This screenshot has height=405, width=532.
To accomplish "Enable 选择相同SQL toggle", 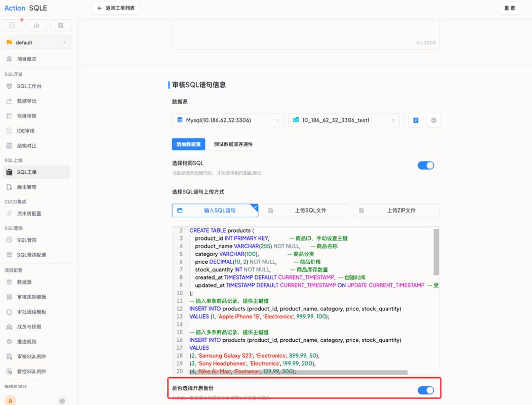I will (x=426, y=166).
